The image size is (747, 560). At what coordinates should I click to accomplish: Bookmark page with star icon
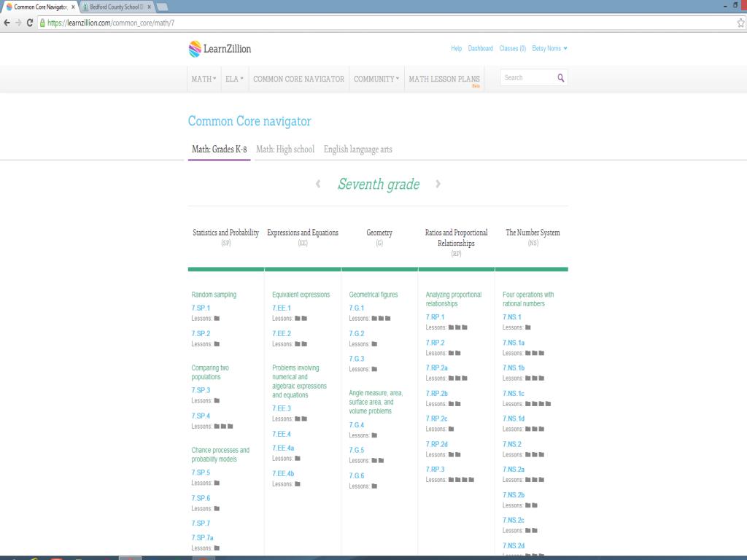click(741, 23)
